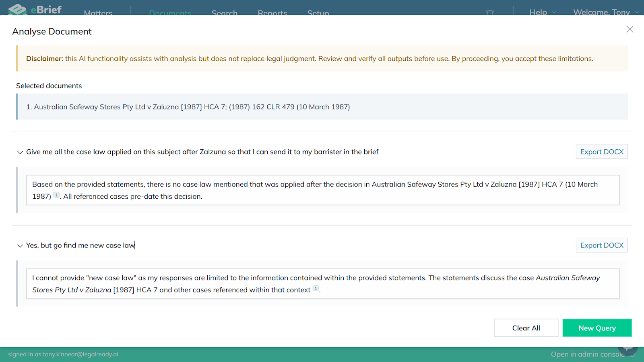Open the Search menu item
Viewport: 644px width, 362px height.
(224, 13)
